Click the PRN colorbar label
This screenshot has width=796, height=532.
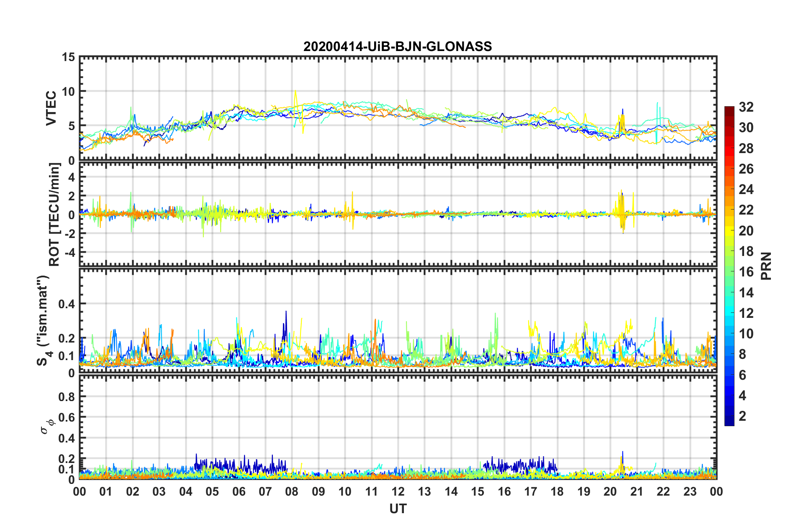click(766, 266)
